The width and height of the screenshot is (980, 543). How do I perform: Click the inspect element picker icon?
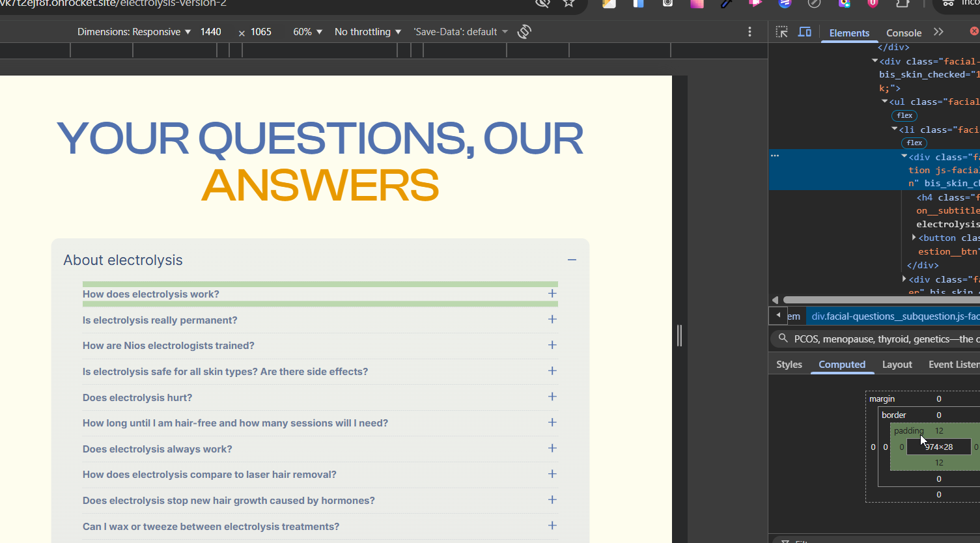click(x=782, y=32)
